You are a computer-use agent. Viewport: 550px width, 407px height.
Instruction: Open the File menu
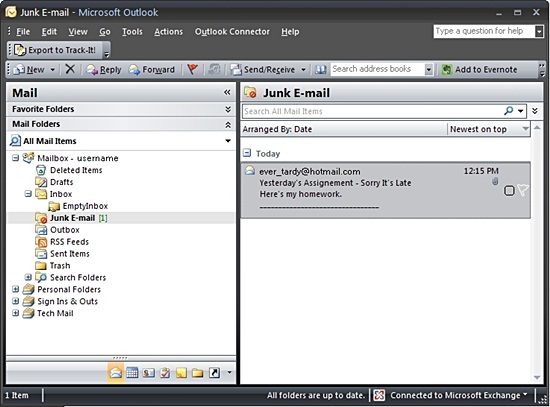pos(23,32)
